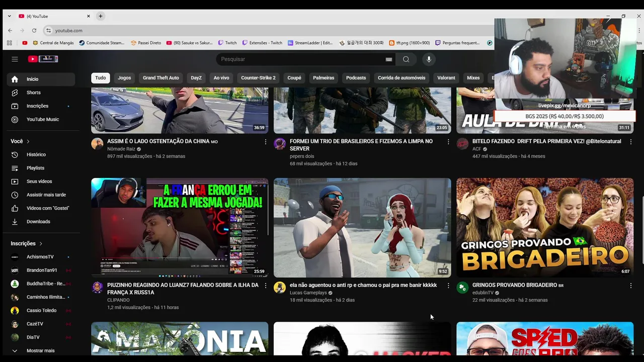Play the GRINGOS PROVANDO BRIGADEIRO thumbnail
This screenshot has height=362, width=644.
click(x=545, y=227)
